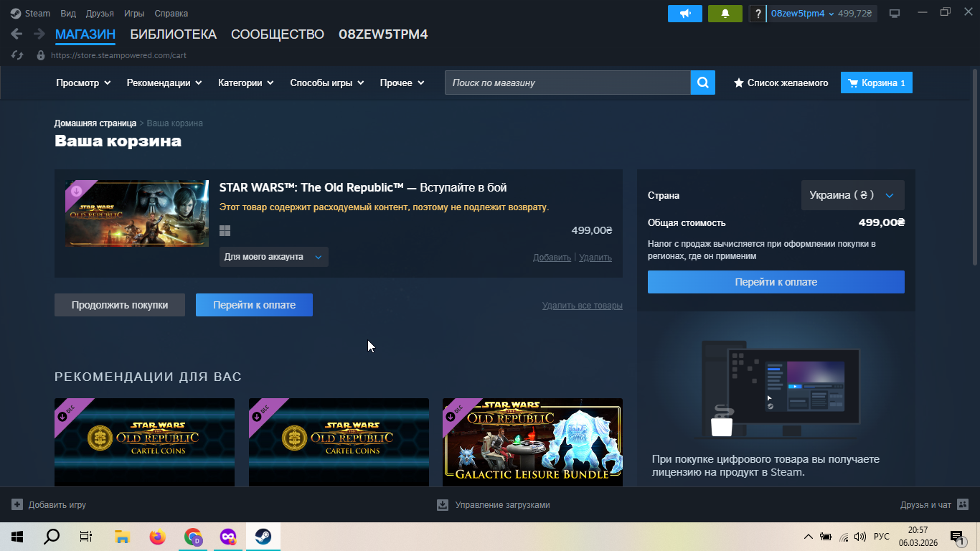
Task: Open Windows taskbar search
Action: pyautogui.click(x=52, y=537)
